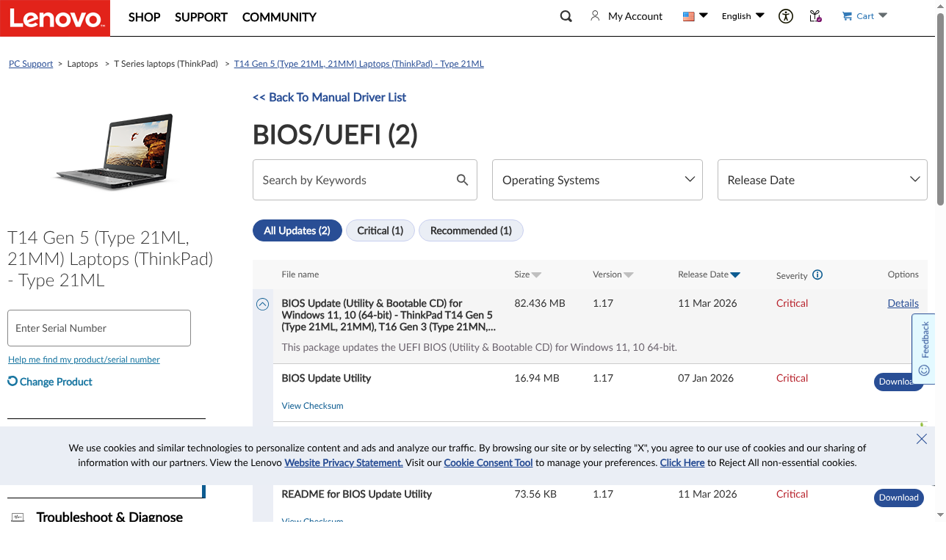Select the Critical (1) filter tab
946x560 pixels.
(380, 230)
